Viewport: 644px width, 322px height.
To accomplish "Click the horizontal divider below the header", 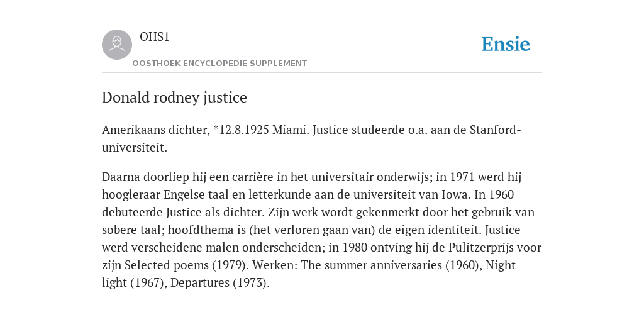I will tap(322, 73).
